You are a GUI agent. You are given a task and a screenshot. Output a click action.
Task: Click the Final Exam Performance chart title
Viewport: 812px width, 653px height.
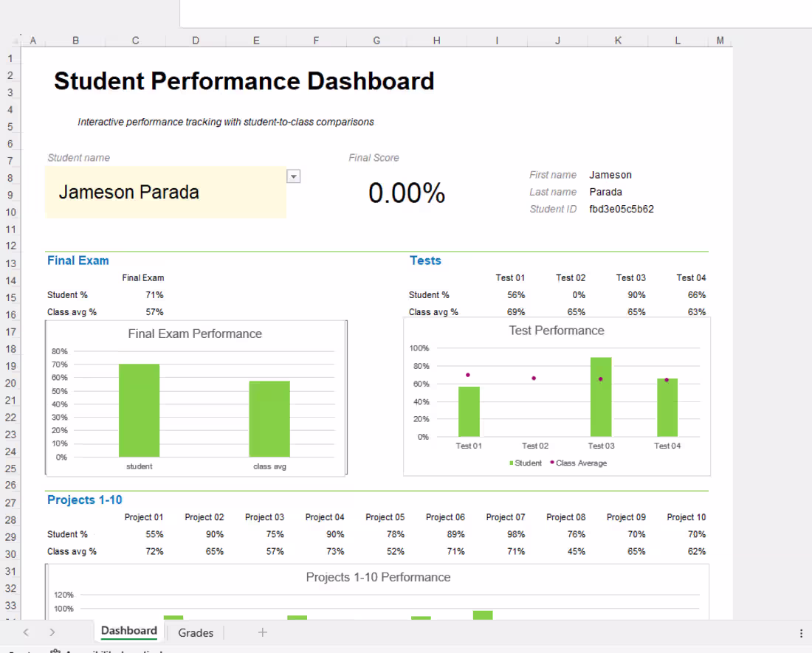pos(195,334)
